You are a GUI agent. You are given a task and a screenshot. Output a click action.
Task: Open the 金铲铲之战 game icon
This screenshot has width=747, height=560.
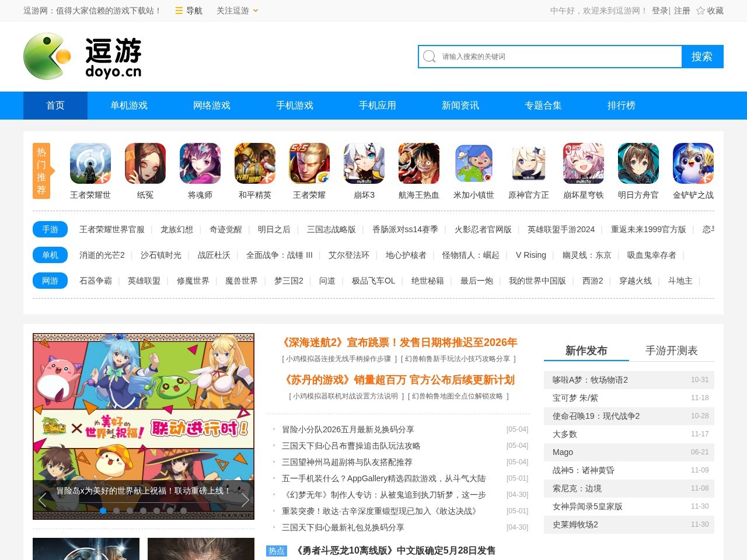693,163
